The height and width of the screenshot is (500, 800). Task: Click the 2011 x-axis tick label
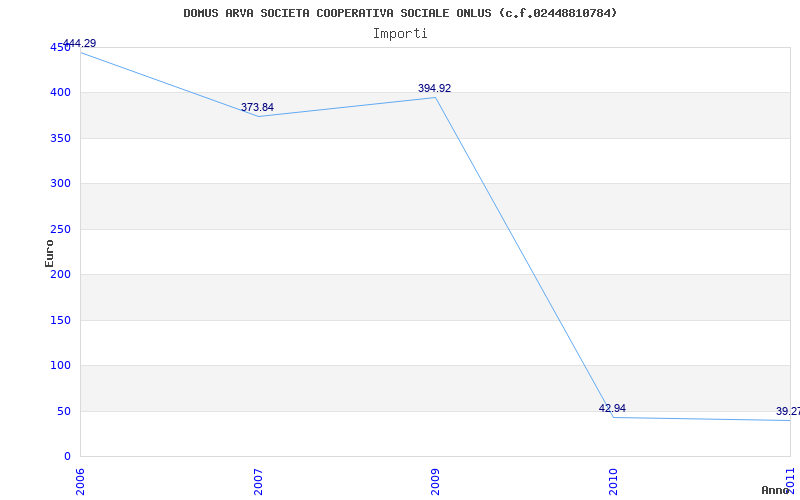pos(790,482)
